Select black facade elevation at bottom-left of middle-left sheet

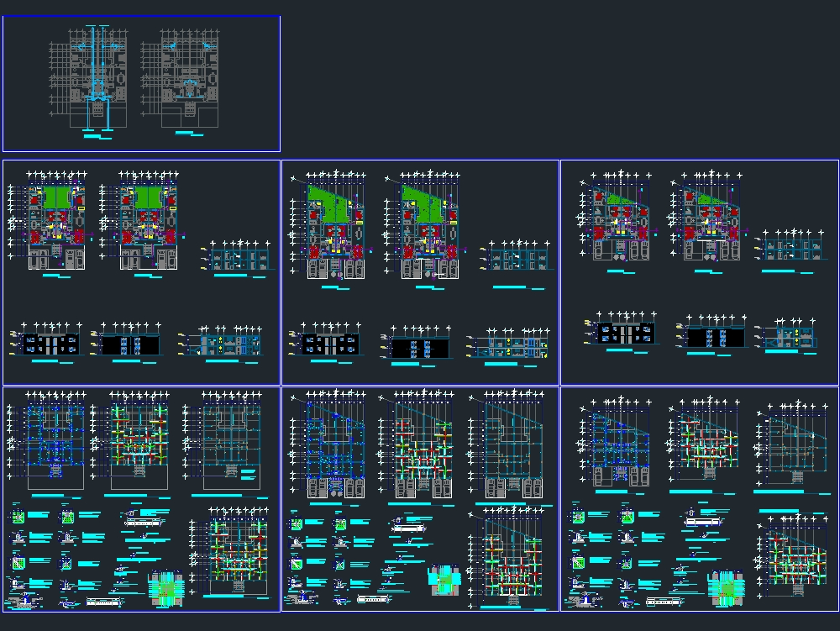click(x=50, y=343)
